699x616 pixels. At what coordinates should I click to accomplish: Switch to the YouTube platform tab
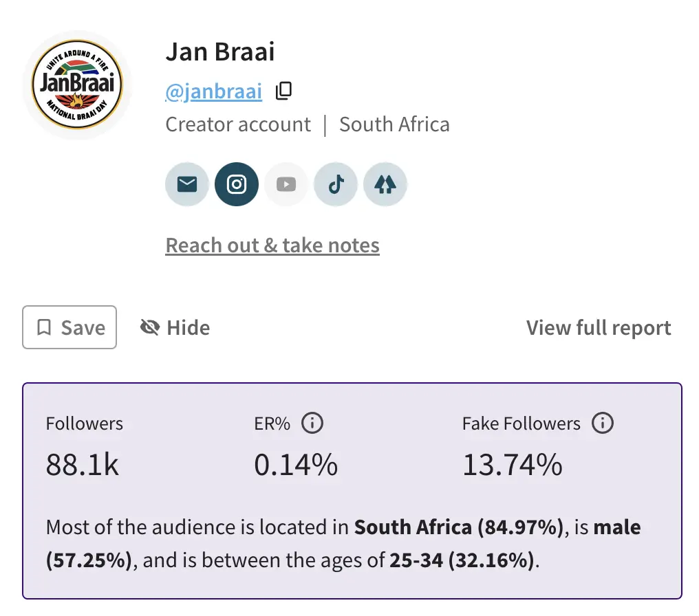tap(286, 184)
